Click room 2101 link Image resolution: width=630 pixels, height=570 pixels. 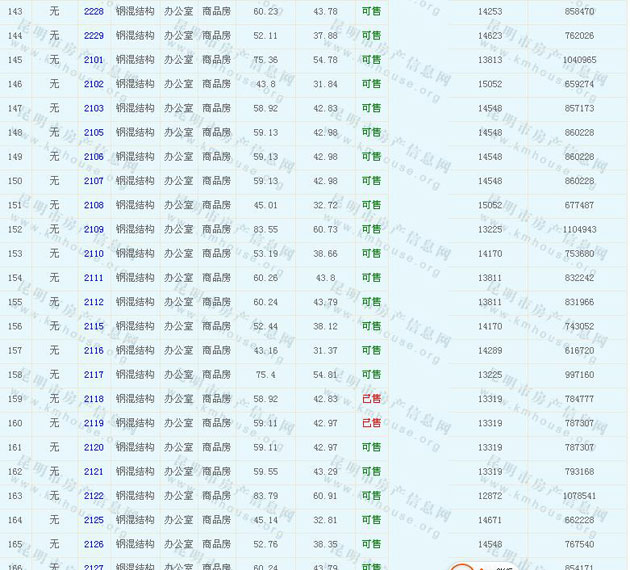(x=93, y=60)
